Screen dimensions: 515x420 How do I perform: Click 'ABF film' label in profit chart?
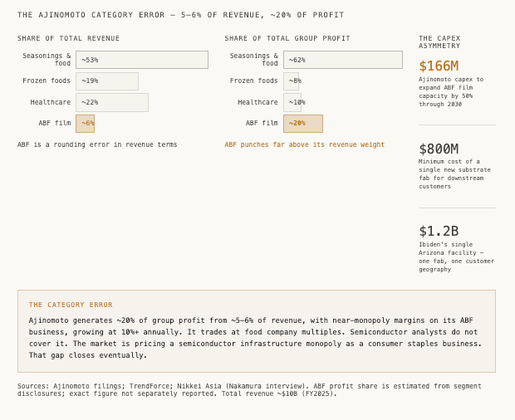pos(262,123)
